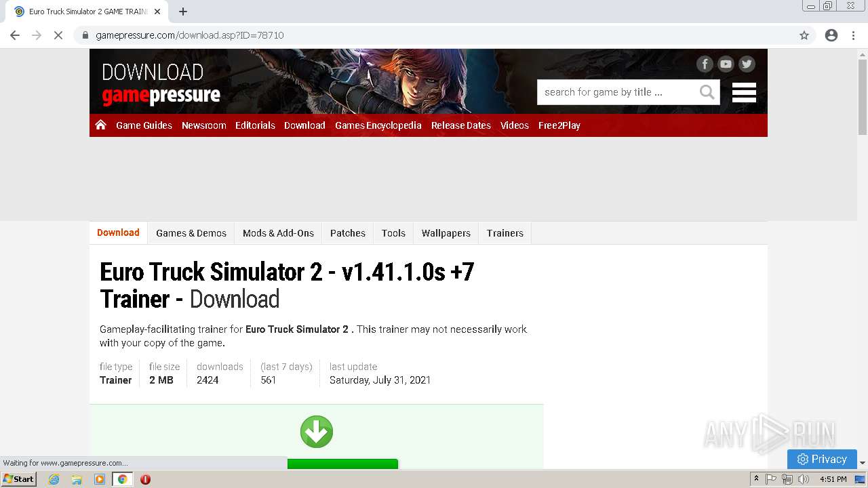Open Games Encyclopedia section
Screen dimensions: 868x488
click(378, 125)
